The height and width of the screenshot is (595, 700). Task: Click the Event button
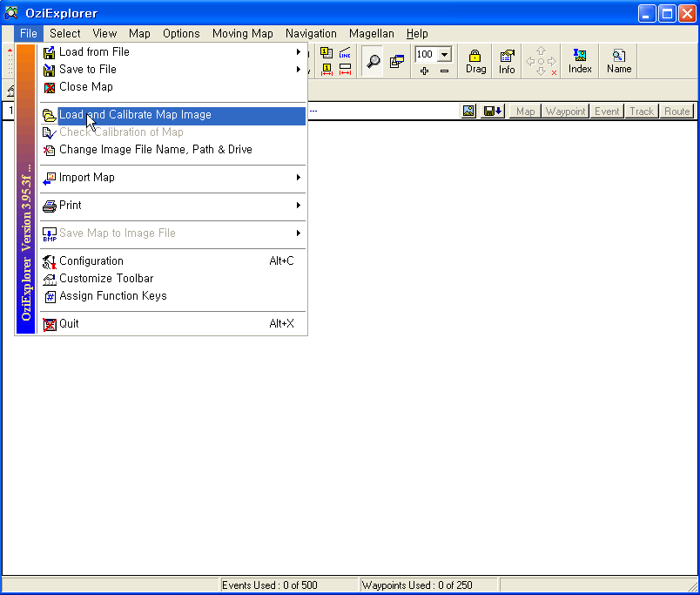(607, 112)
